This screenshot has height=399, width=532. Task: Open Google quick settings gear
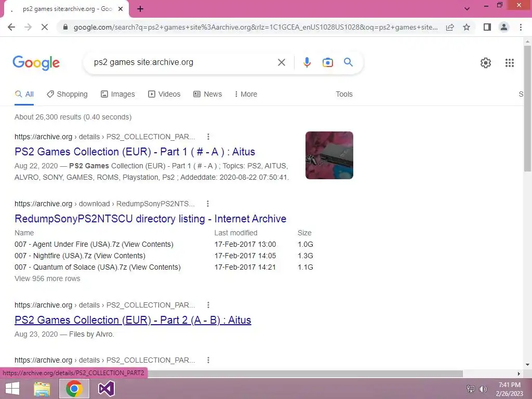[486, 63]
